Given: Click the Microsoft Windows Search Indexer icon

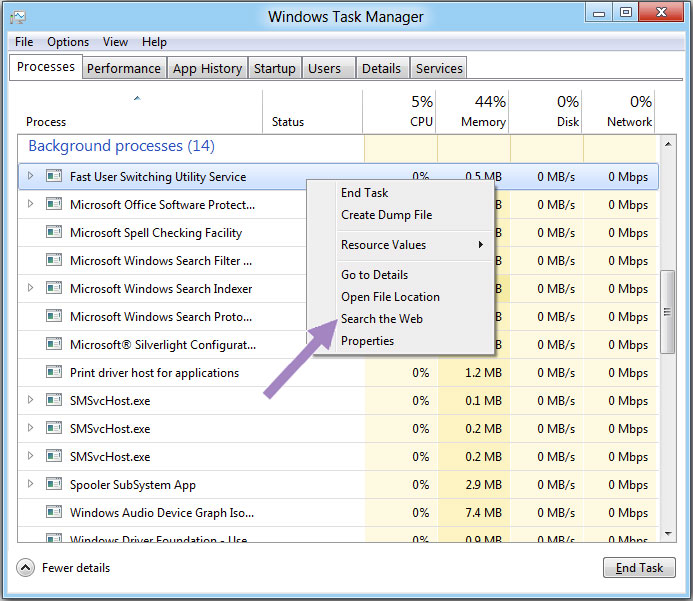Looking at the screenshot, I should pyautogui.click(x=53, y=289).
